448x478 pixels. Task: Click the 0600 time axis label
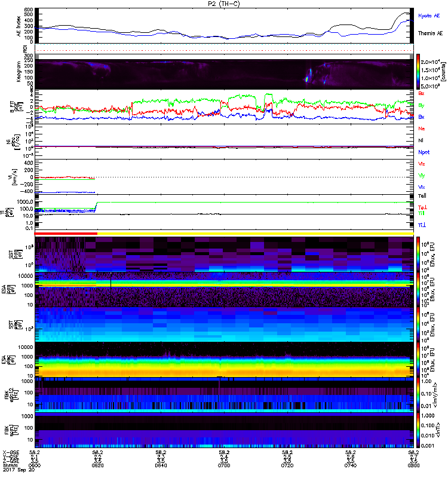tap(35, 465)
